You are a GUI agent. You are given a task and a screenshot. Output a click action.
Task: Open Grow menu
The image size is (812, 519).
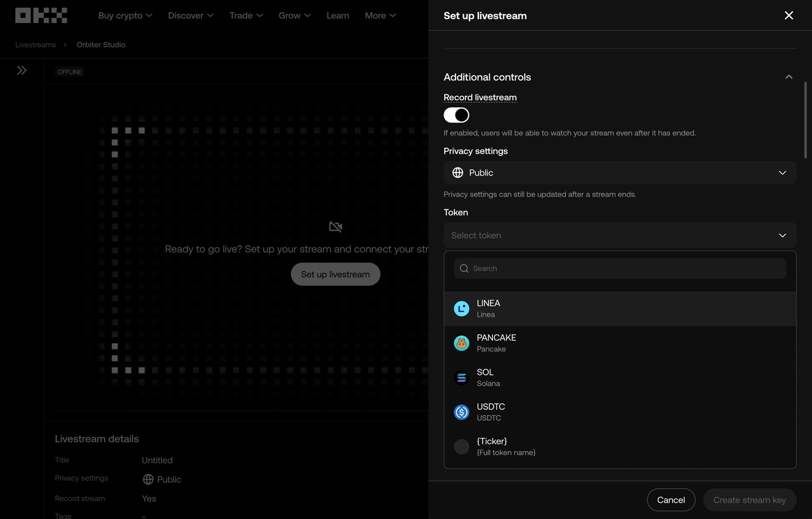(294, 15)
